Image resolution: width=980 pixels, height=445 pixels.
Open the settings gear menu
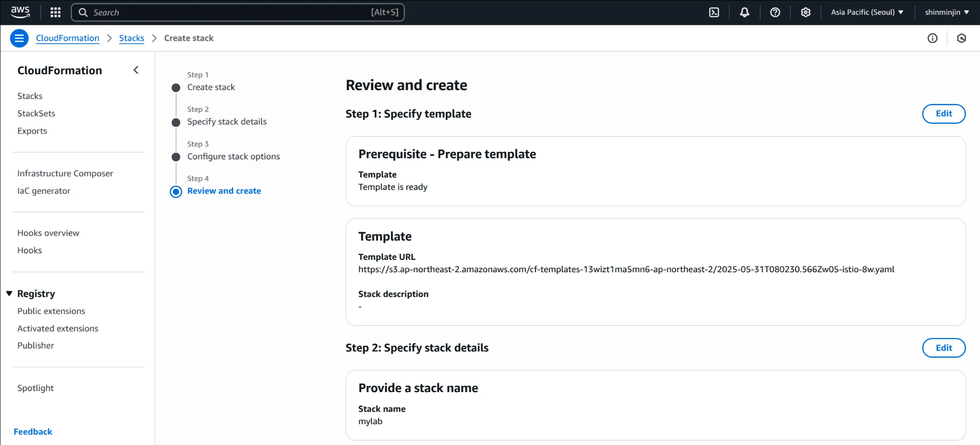coord(806,12)
